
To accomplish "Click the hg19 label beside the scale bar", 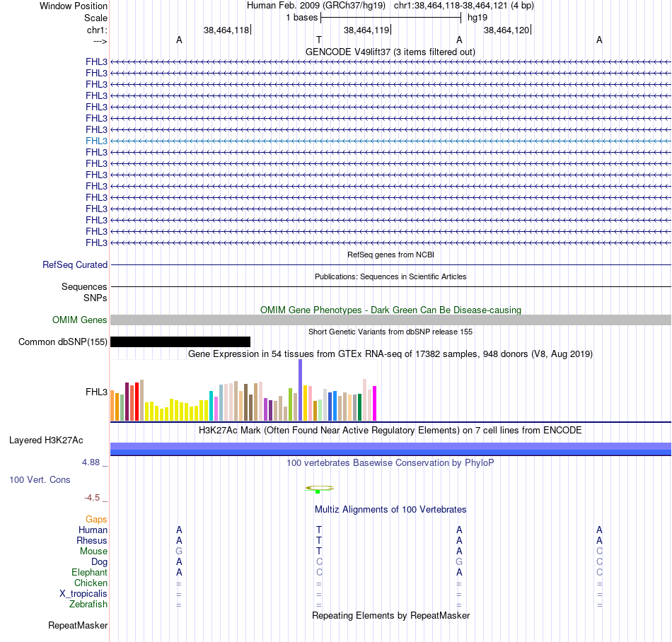I will [477, 18].
